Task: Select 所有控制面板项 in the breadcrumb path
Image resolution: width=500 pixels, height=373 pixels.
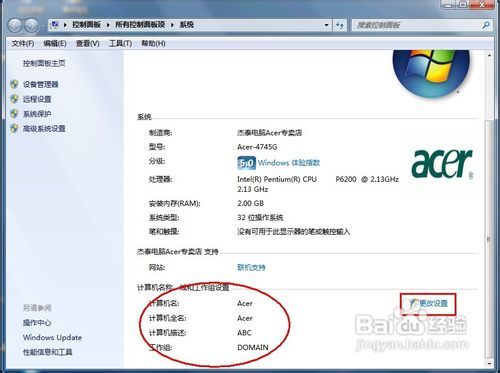Action: click(x=140, y=25)
